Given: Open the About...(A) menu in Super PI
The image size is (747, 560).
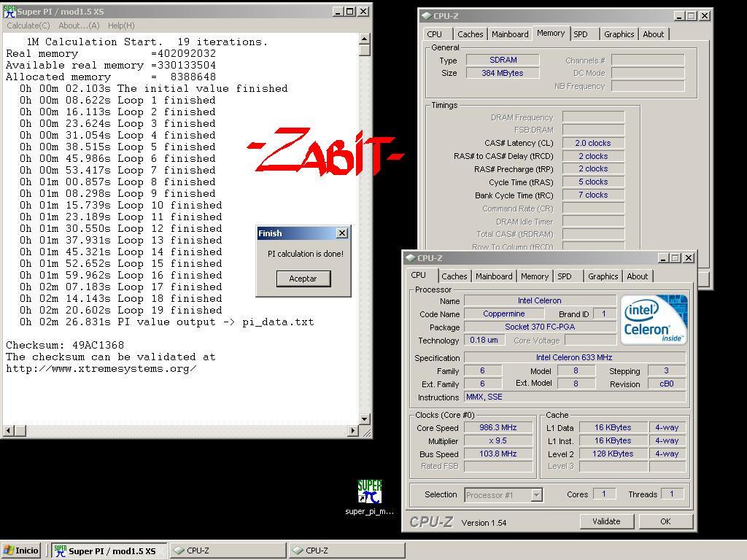Looking at the screenshot, I should tap(79, 26).
